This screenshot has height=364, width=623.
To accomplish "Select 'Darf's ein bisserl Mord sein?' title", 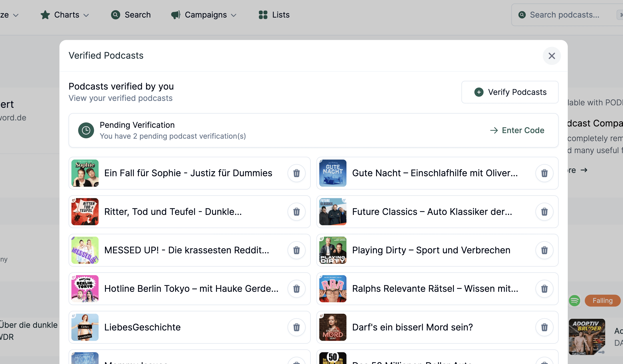I will pyautogui.click(x=413, y=327).
